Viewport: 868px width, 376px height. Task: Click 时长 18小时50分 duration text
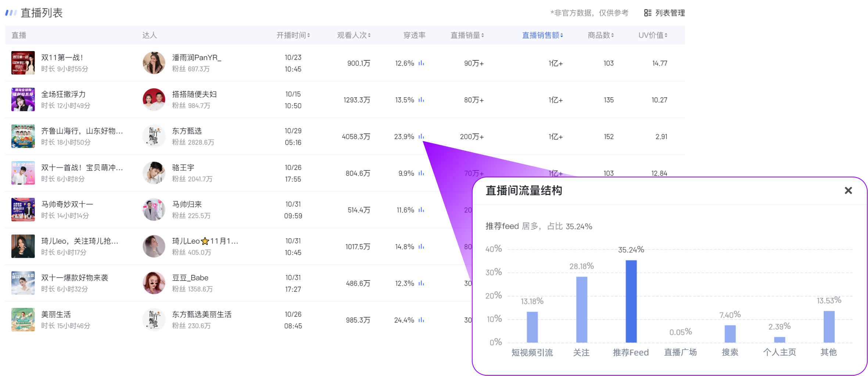66,142
